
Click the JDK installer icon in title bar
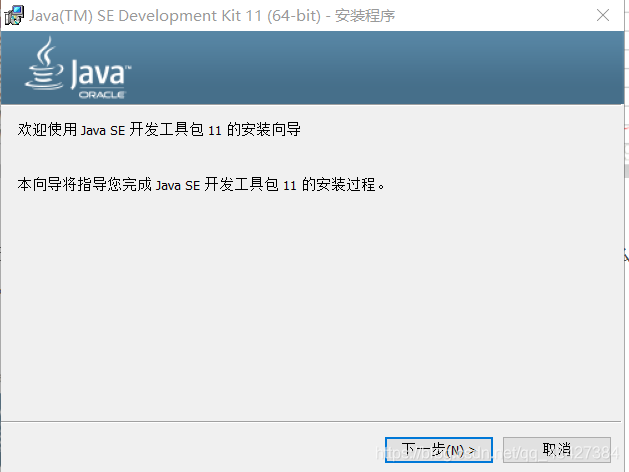pyautogui.click(x=14, y=15)
